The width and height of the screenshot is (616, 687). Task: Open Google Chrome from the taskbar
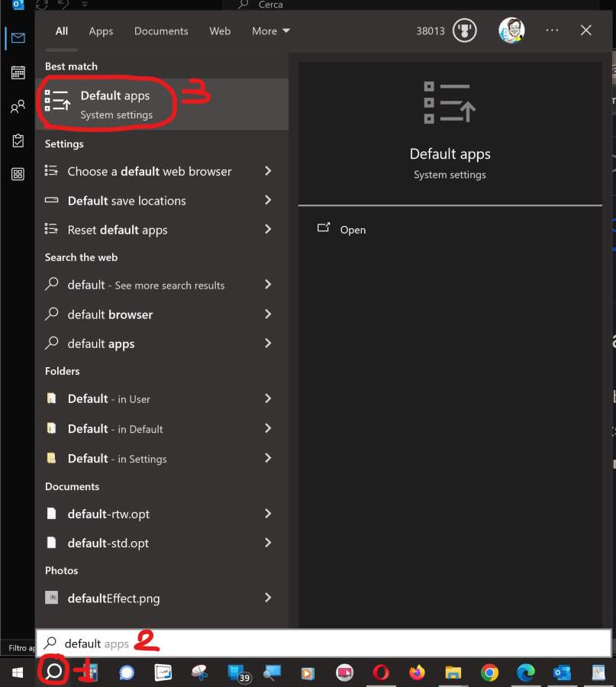(489, 672)
